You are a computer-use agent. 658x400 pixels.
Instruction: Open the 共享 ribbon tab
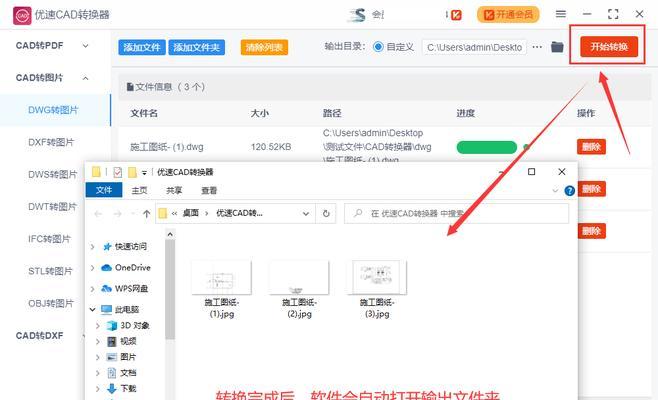(x=174, y=191)
